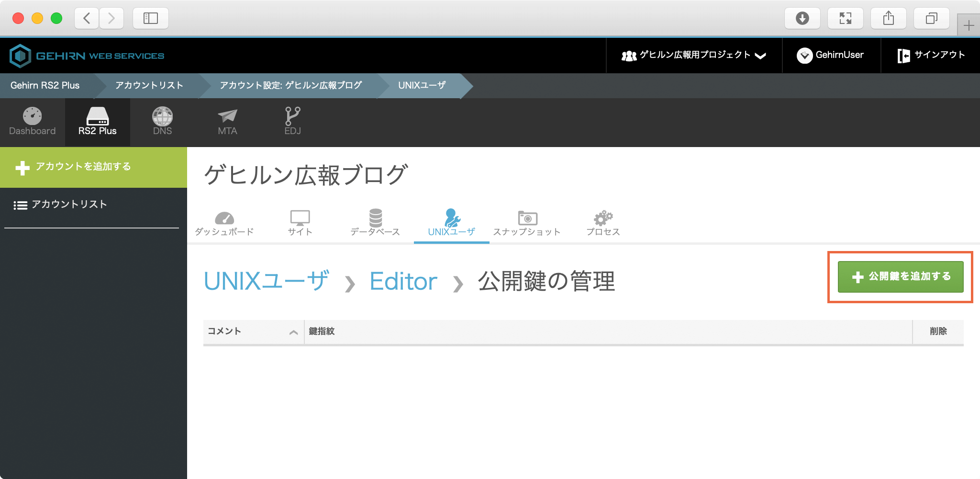
Task: Click the 公開鍵を追加する button
Action: click(900, 277)
